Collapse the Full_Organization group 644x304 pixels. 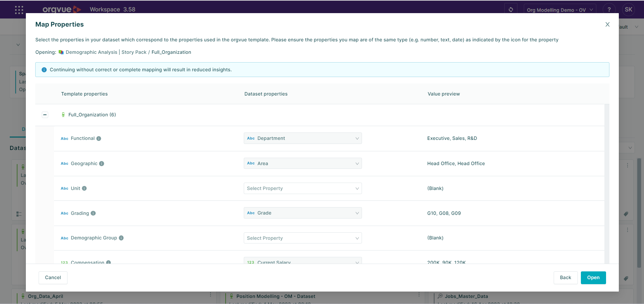click(45, 115)
